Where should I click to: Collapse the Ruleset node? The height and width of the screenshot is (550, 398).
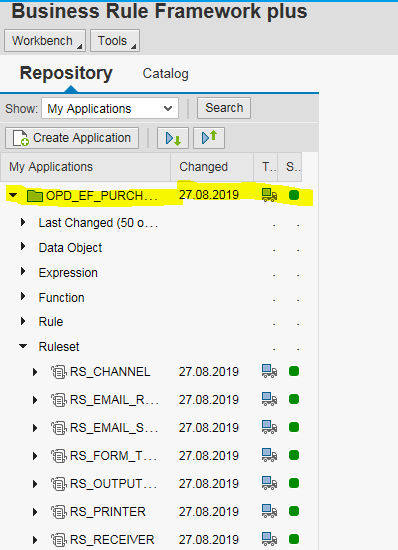[23, 346]
